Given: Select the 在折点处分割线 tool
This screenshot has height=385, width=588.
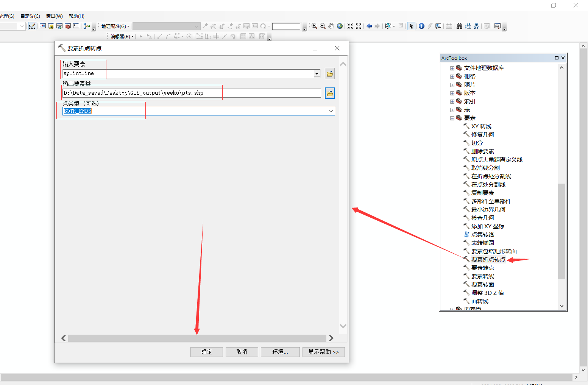Looking at the screenshot, I should (x=491, y=176).
